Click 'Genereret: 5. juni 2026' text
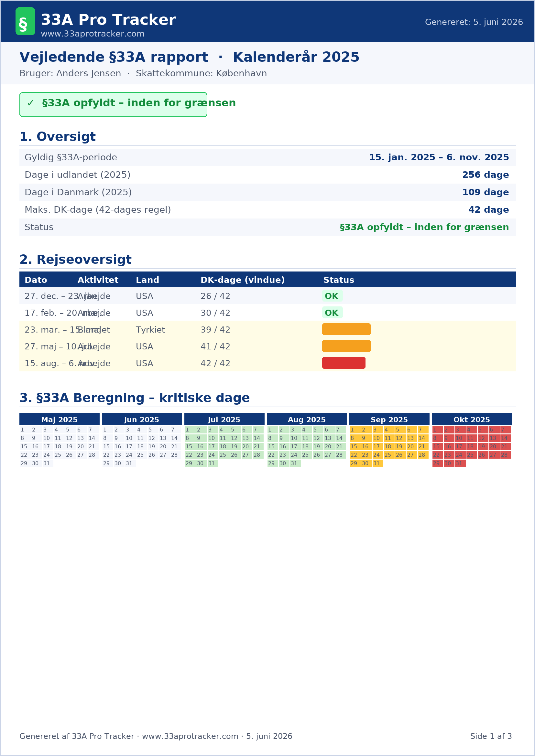 click(474, 22)
